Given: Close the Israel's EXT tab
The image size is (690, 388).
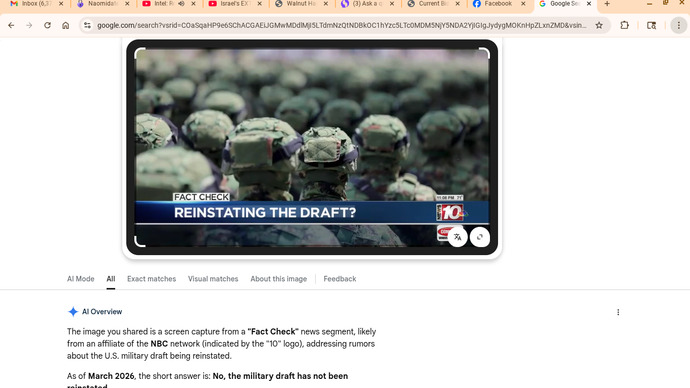Looking at the screenshot, I should (259, 4).
